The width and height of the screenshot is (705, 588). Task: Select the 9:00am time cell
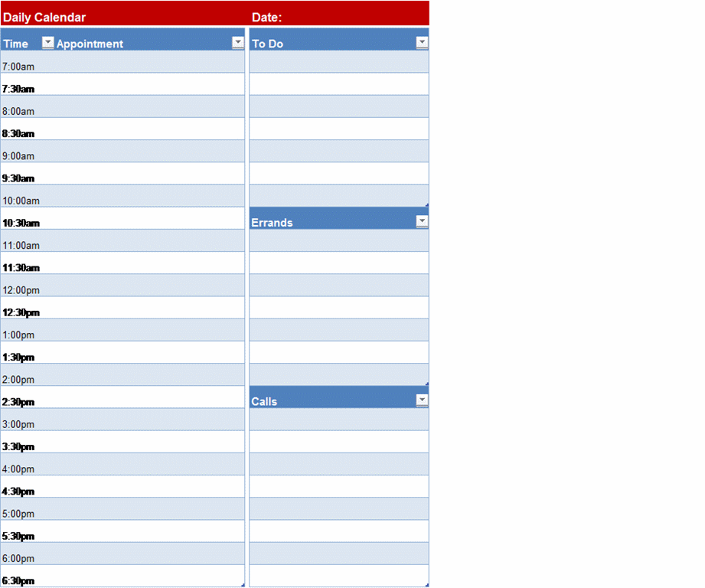point(28,151)
